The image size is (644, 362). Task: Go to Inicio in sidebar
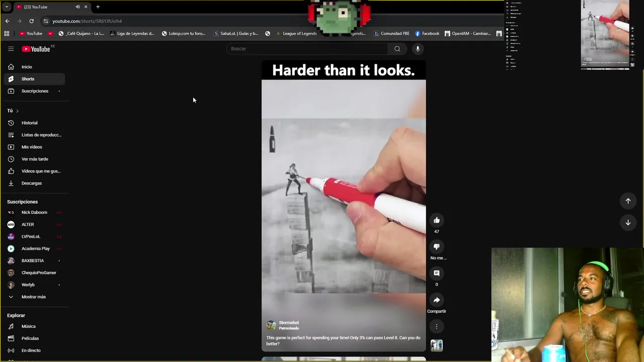(34, 67)
